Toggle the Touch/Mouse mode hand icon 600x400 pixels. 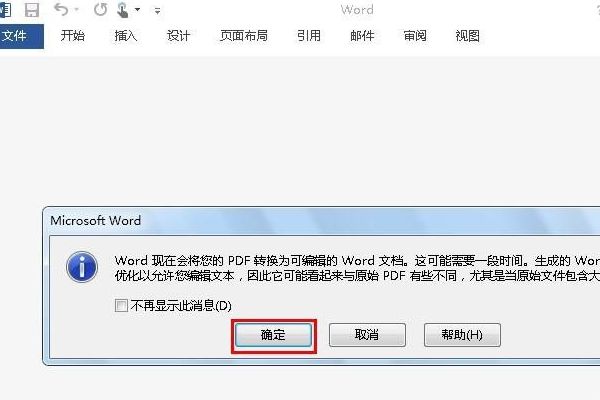pos(122,10)
